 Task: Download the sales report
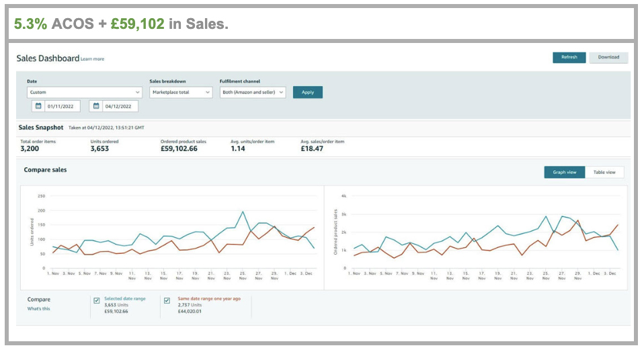608,57
